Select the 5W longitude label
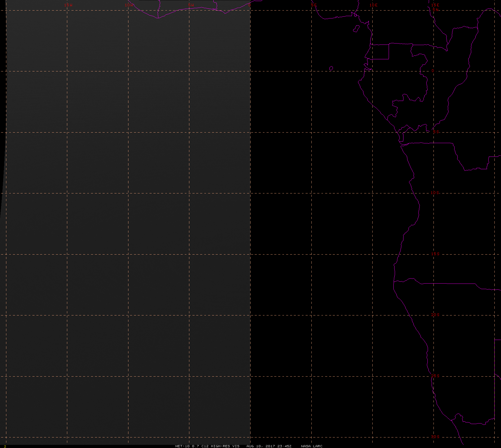The image size is (501, 448). tap(191, 5)
